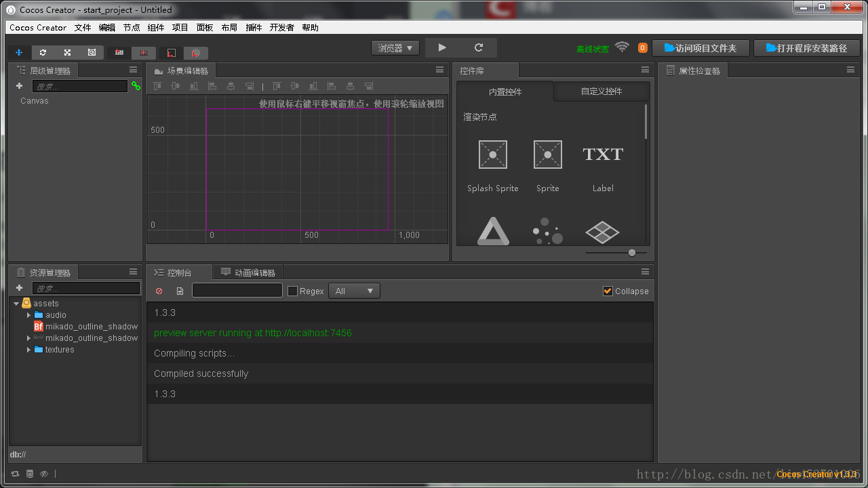The width and height of the screenshot is (868, 488).
Task: Click 访问项目文件夹 button
Action: coord(701,48)
